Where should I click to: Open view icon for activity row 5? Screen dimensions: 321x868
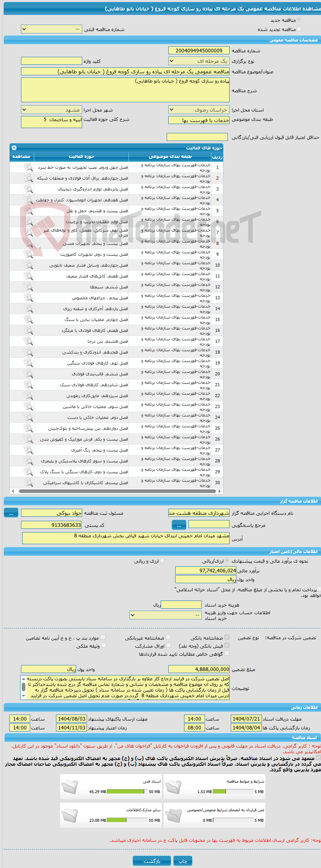28,211
